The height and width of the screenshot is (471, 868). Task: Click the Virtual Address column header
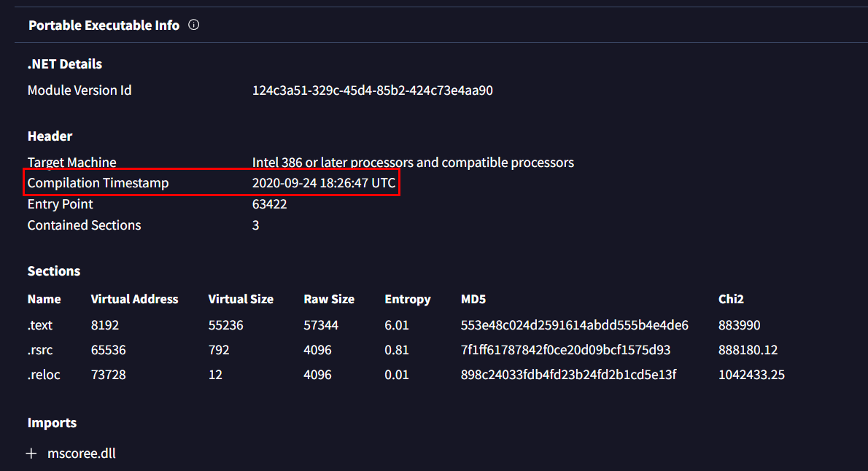134,299
